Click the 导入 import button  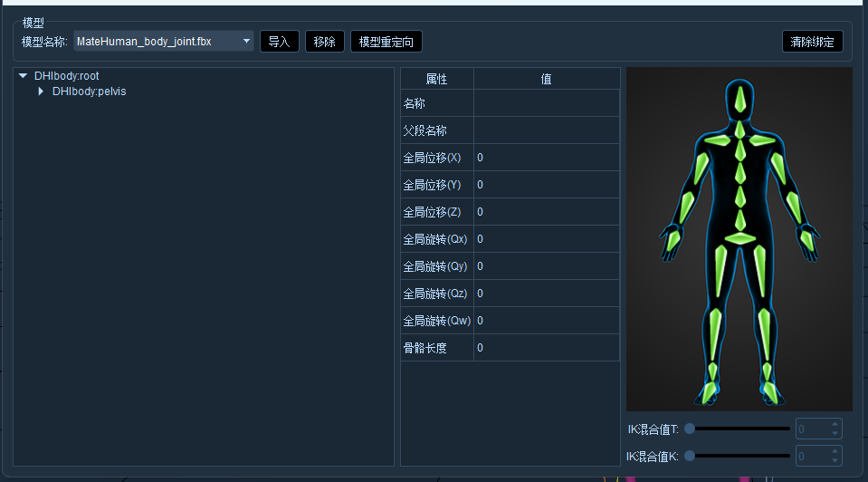pos(279,42)
